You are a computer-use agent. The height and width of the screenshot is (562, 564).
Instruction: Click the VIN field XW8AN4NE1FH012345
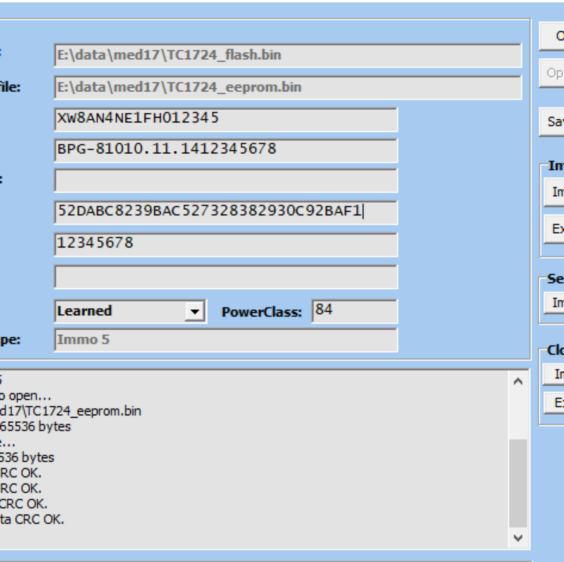tap(226, 119)
